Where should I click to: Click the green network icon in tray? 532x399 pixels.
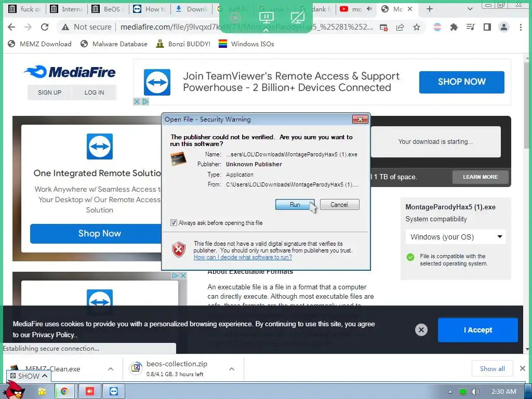pos(462,392)
